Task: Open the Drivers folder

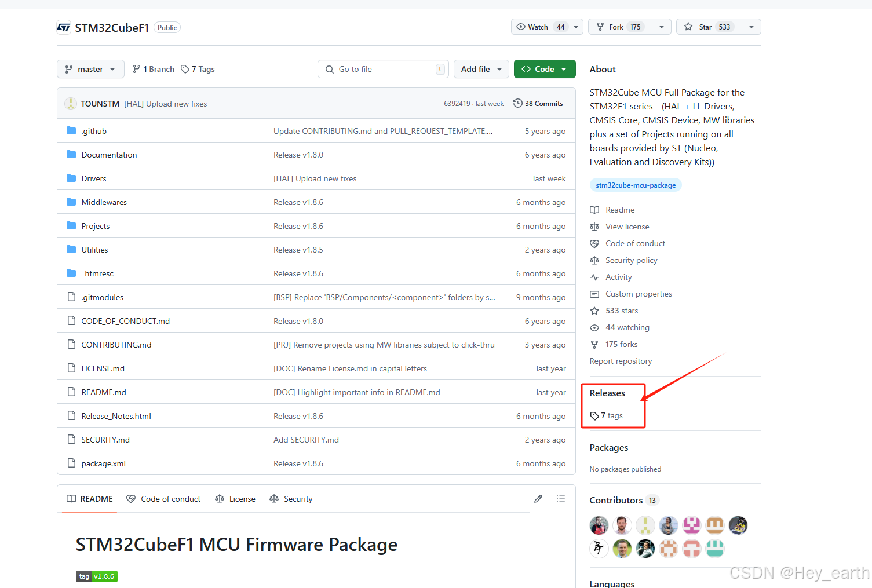Action: click(x=94, y=178)
